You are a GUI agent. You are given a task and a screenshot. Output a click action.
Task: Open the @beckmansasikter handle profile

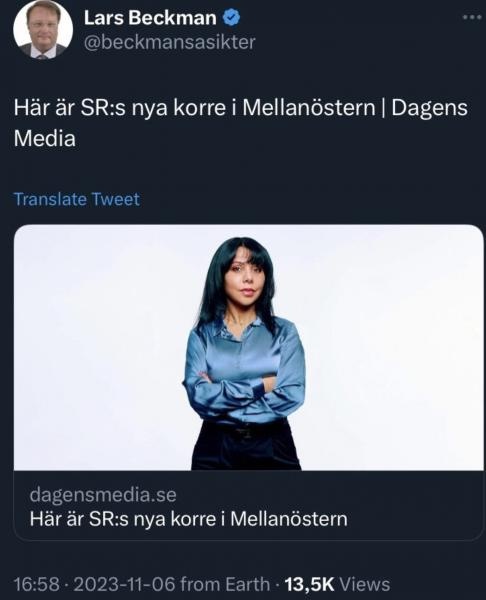(170, 42)
